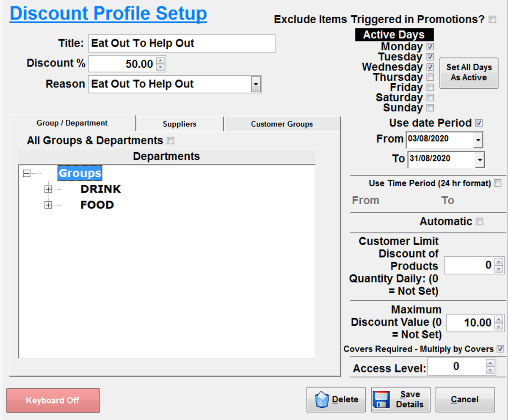Tick the Automatic checkbox
The width and height of the screenshot is (508, 420).
(x=479, y=222)
